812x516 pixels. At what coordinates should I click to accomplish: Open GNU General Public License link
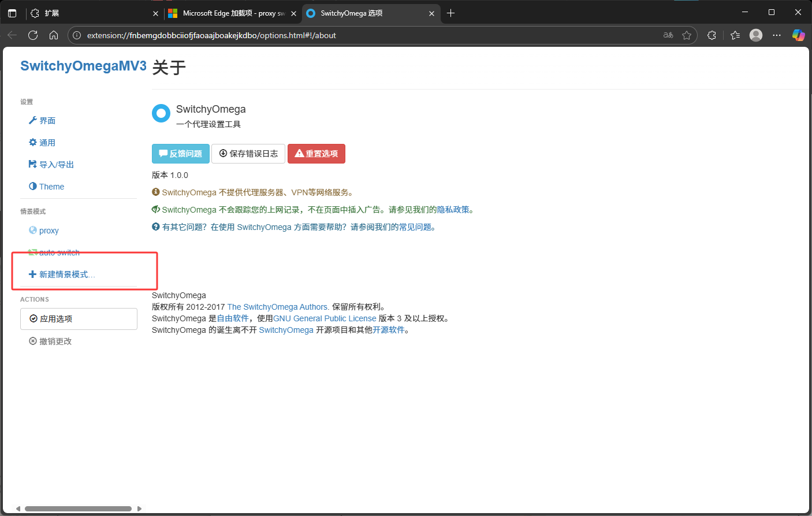click(x=325, y=318)
